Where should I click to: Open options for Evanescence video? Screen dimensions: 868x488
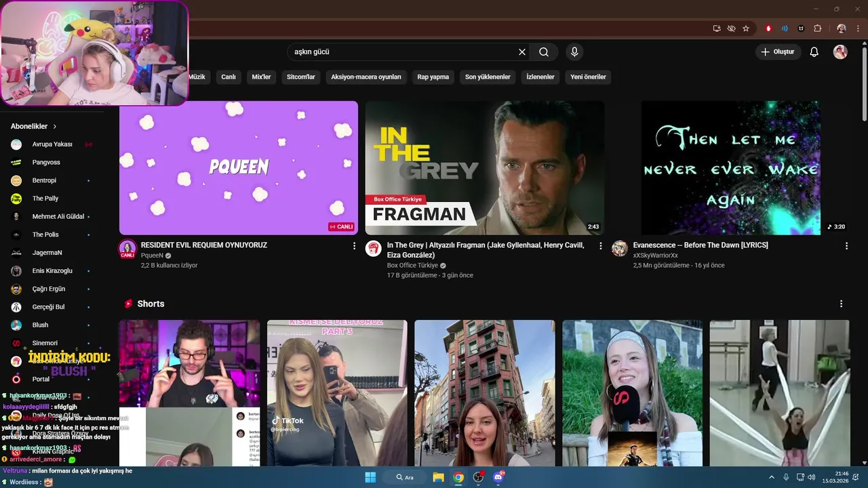pyautogui.click(x=846, y=246)
